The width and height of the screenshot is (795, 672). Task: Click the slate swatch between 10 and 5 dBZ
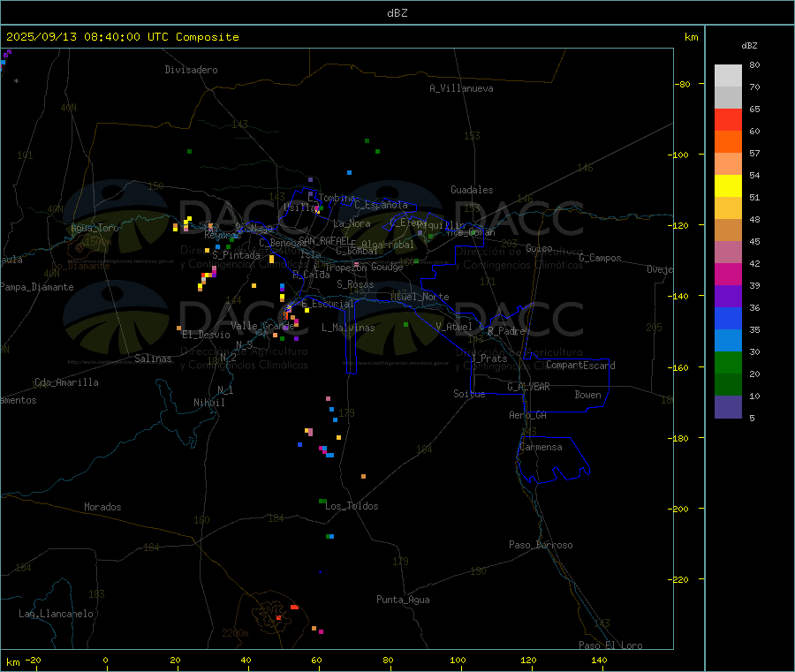pyautogui.click(x=728, y=406)
